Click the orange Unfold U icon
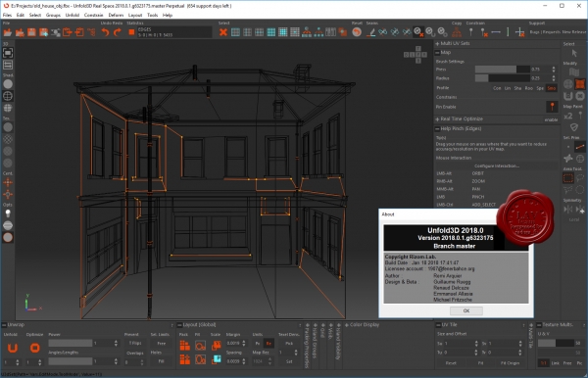 (13, 348)
